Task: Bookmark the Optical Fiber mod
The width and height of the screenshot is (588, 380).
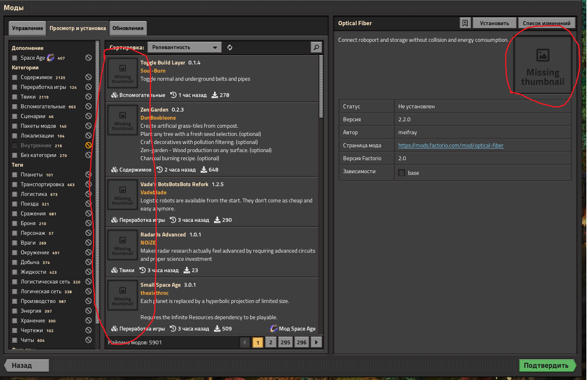Action: 465,23
